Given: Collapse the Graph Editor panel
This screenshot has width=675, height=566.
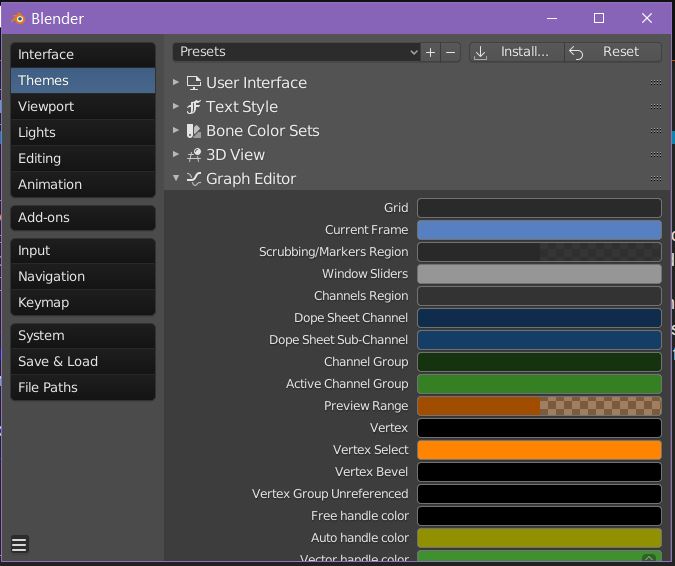Looking at the screenshot, I should (176, 178).
